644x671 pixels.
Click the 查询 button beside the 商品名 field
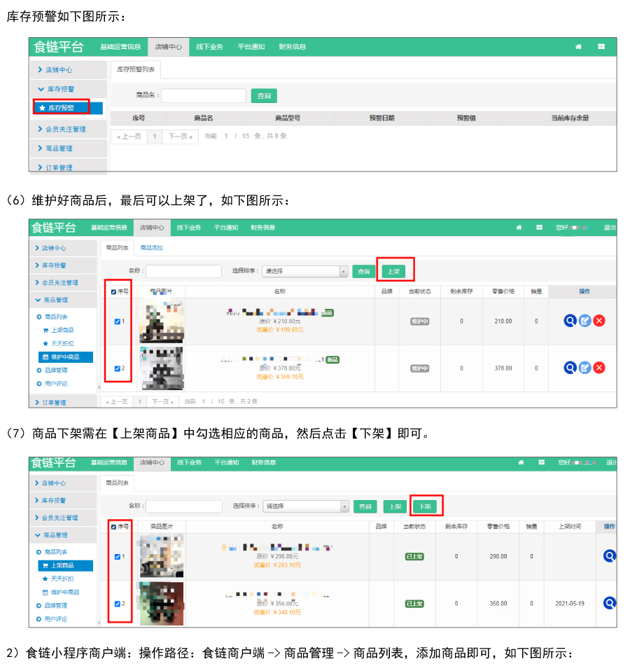264,96
